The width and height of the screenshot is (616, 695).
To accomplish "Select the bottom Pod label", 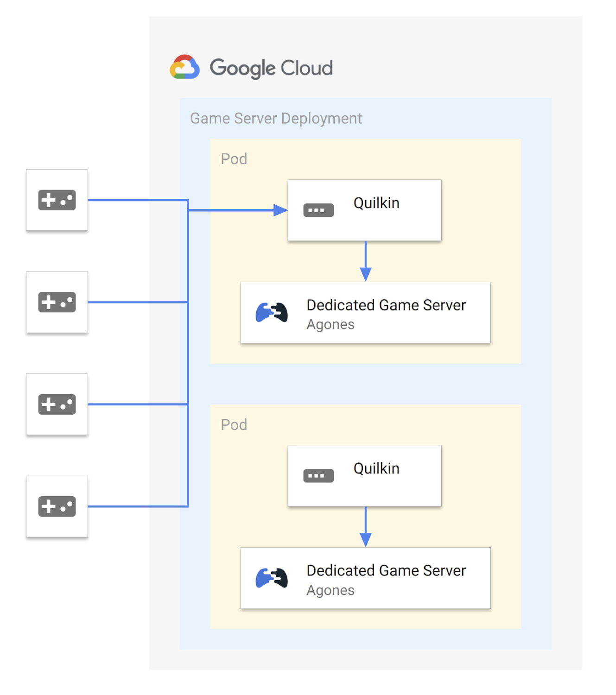I will click(234, 424).
